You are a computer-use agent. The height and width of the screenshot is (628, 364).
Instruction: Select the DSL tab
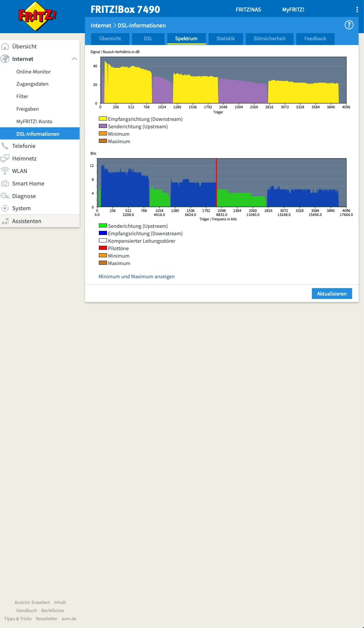click(x=148, y=39)
